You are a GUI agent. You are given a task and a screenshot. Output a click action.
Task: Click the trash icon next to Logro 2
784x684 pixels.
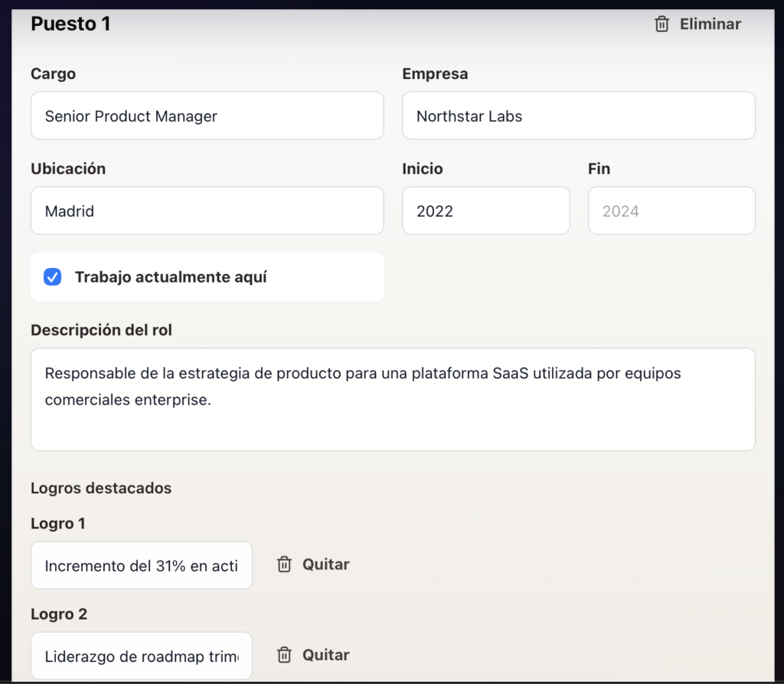(x=284, y=655)
